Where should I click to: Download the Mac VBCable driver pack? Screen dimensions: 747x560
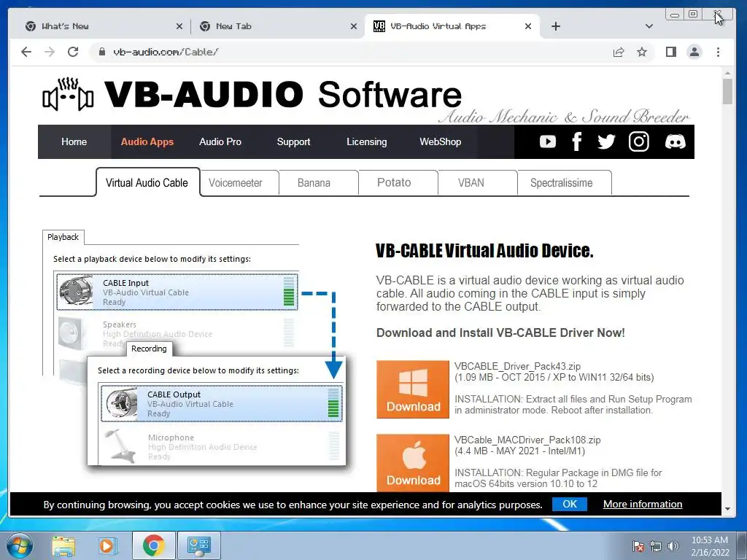click(413, 462)
